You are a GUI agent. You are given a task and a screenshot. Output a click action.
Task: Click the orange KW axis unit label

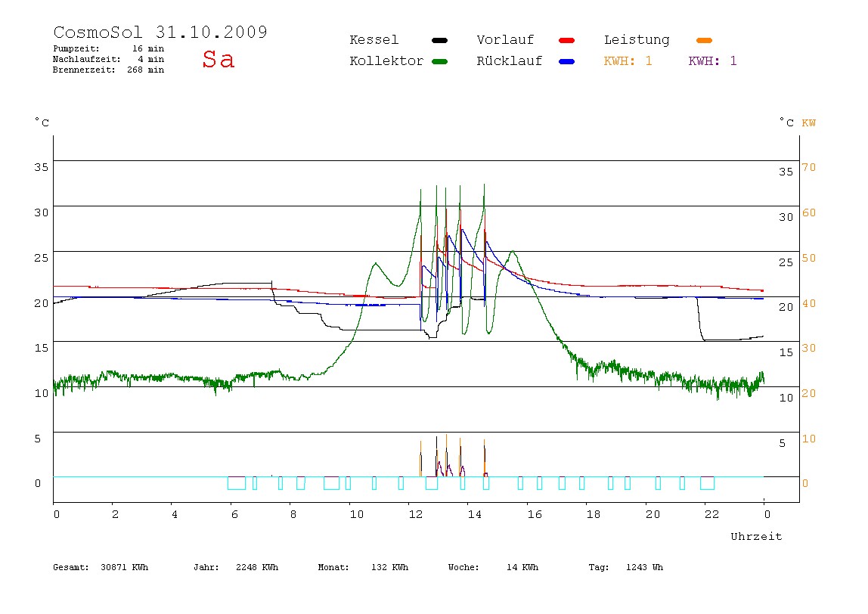(x=809, y=123)
